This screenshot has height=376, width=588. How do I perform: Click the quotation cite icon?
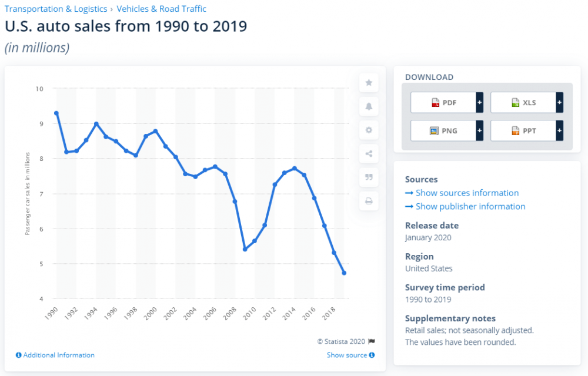click(x=369, y=177)
